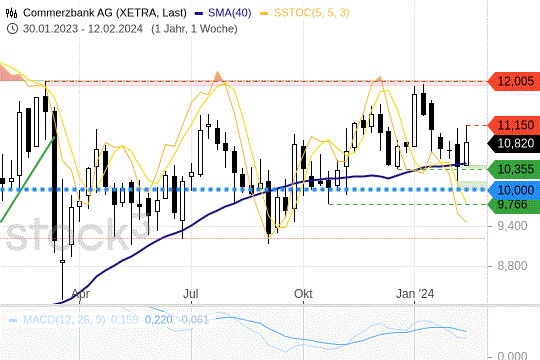Click the 8,800 axis value
540x360 pixels.
pos(512,266)
